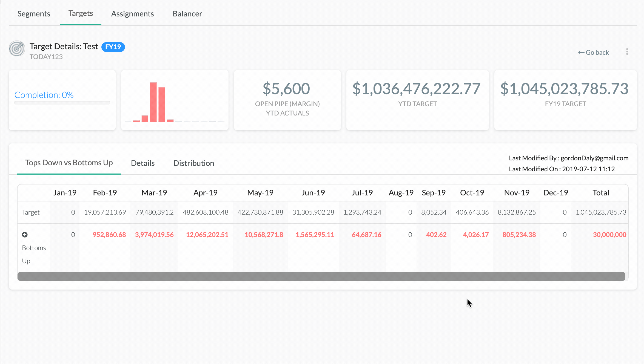This screenshot has width=644, height=364.
Task: Expand the Bottoms Up row plus icon
Action: [25, 235]
